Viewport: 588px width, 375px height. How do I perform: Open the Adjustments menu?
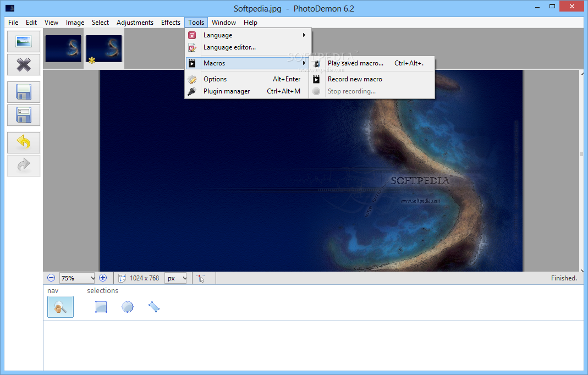click(x=135, y=23)
